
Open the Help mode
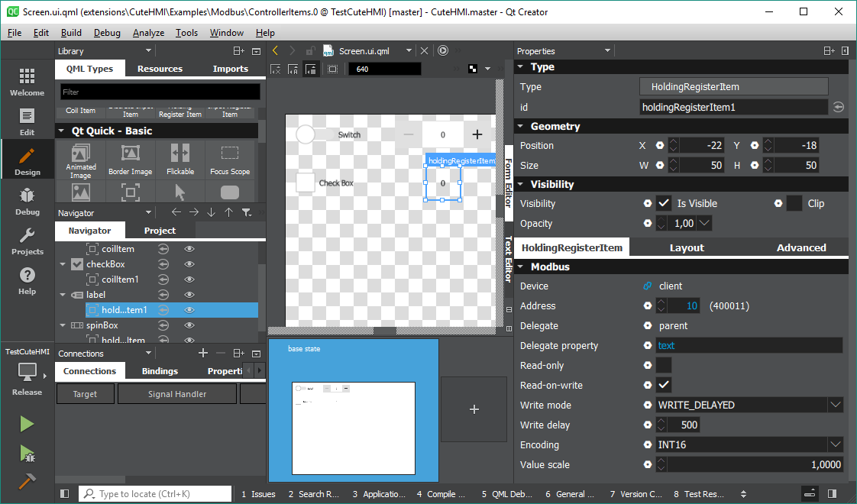[27, 280]
